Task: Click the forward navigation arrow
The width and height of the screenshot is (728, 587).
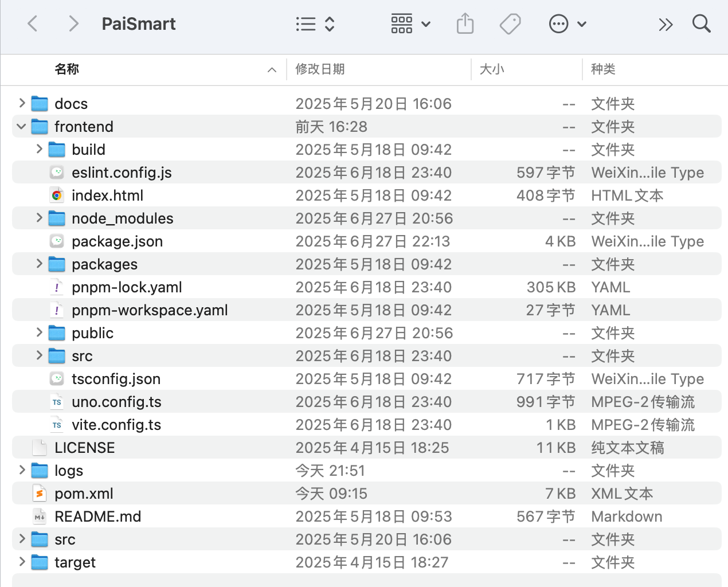Action: tap(73, 24)
